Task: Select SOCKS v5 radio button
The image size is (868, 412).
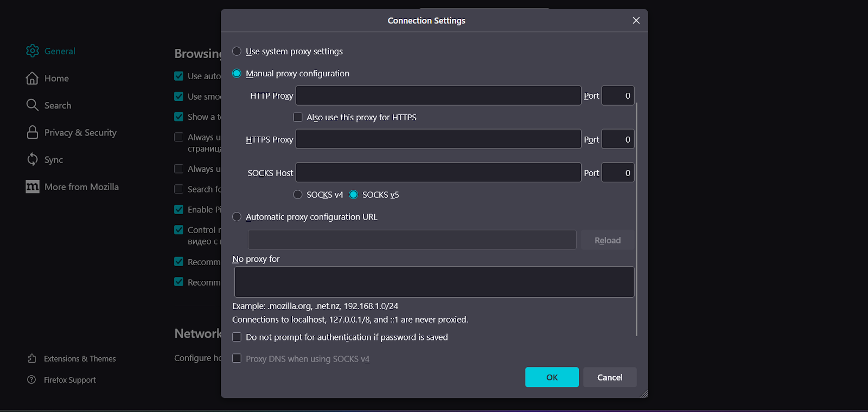Action: point(354,194)
